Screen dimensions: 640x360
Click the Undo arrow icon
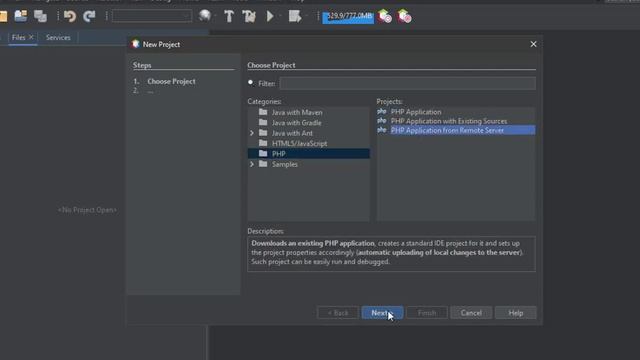70,16
